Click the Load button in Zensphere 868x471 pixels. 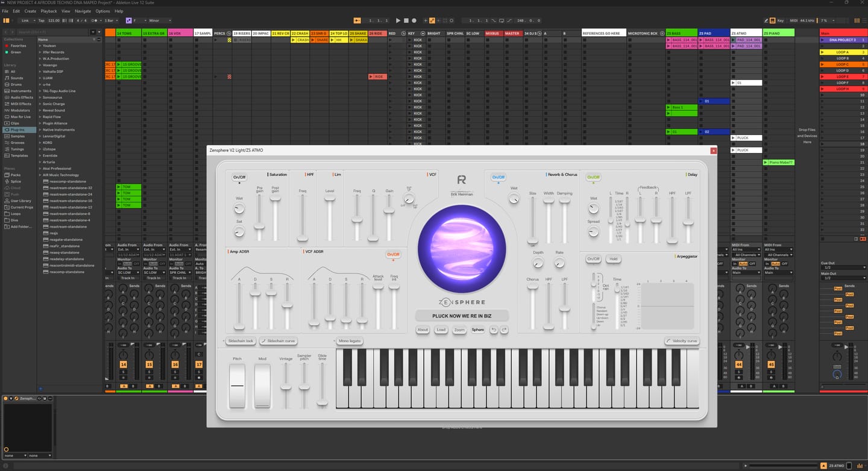441,329
